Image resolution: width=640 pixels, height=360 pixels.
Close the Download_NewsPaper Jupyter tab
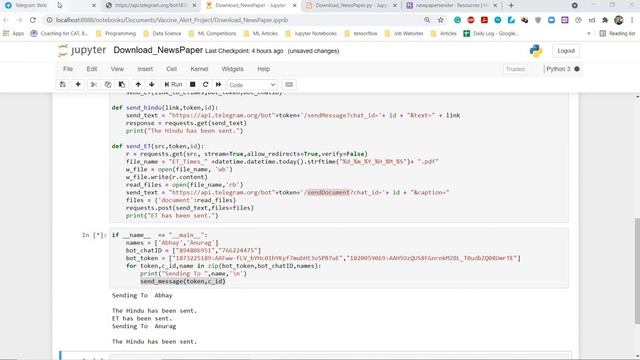point(294,5)
